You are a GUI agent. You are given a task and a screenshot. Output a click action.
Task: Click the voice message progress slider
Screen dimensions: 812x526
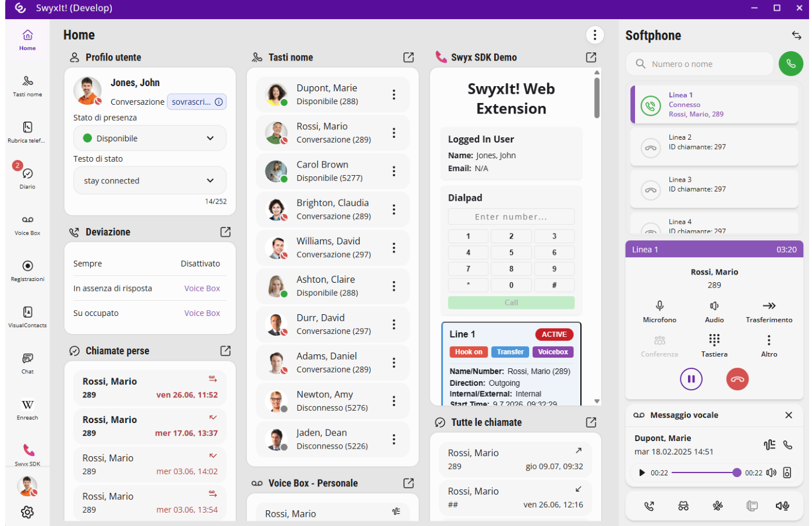point(707,472)
